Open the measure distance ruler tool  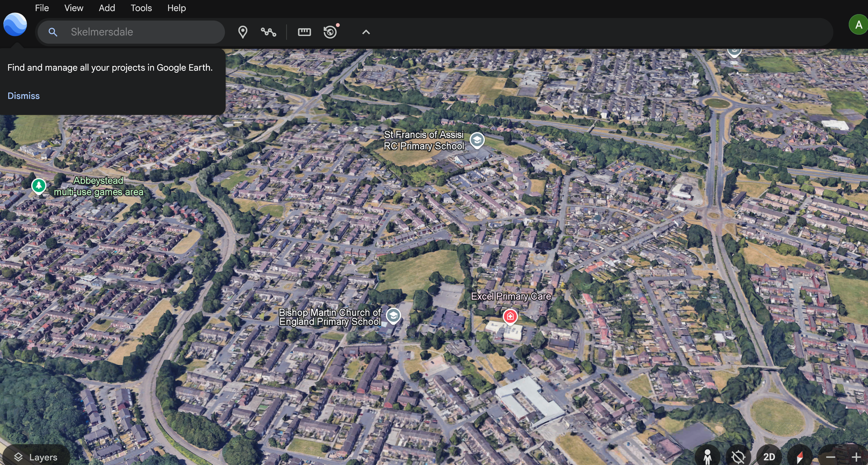tap(304, 32)
